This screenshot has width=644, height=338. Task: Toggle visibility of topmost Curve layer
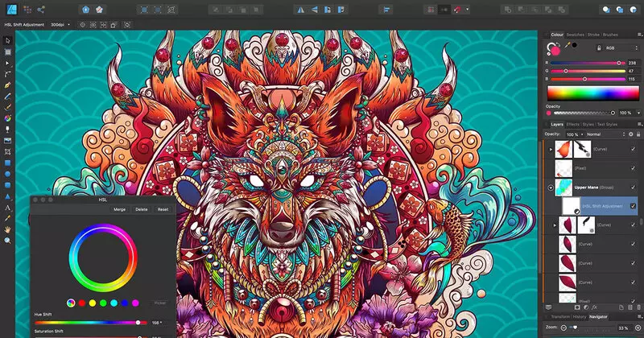pyautogui.click(x=633, y=149)
